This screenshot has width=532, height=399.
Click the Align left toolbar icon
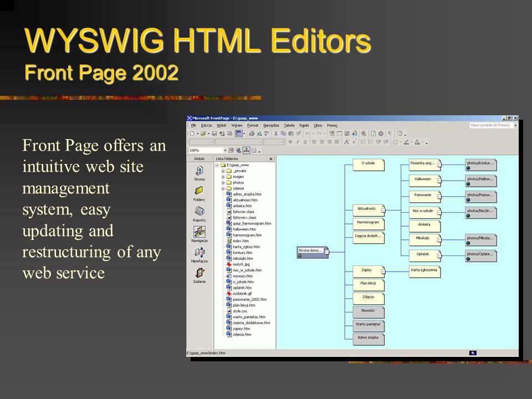point(314,142)
